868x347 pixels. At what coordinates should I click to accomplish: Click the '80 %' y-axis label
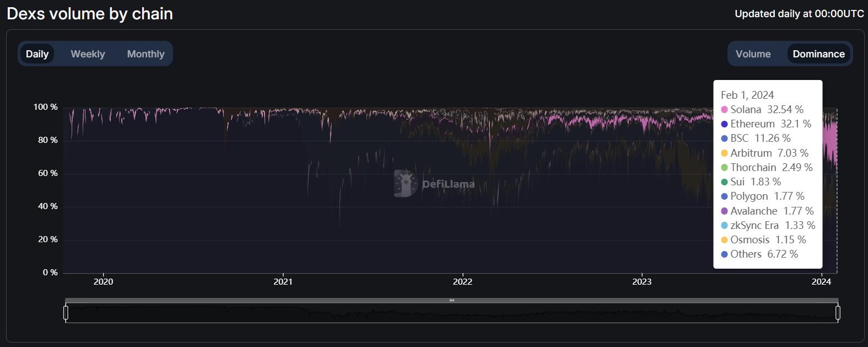[x=48, y=140]
